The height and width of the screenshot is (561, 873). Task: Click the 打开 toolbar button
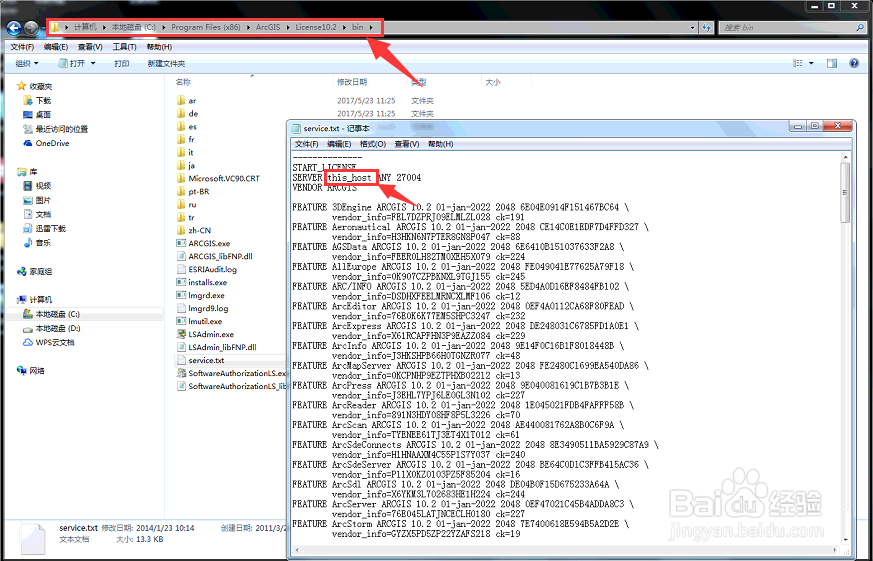coord(71,63)
